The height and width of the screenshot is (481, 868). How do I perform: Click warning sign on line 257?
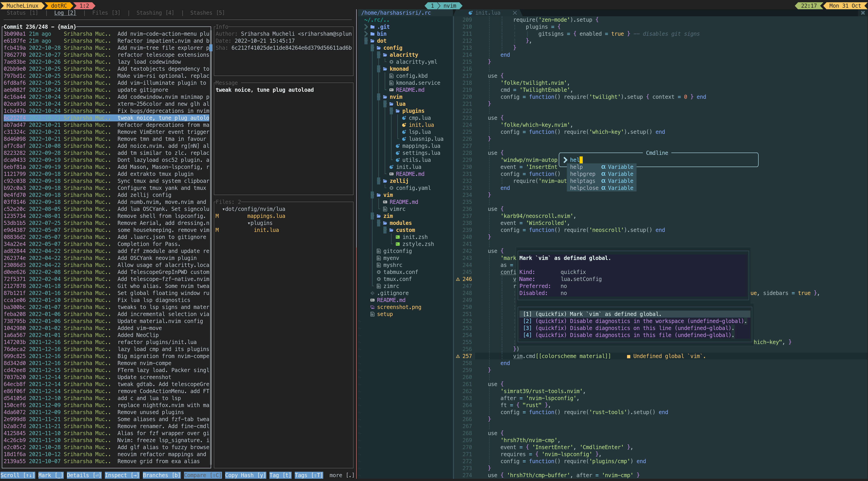click(458, 356)
